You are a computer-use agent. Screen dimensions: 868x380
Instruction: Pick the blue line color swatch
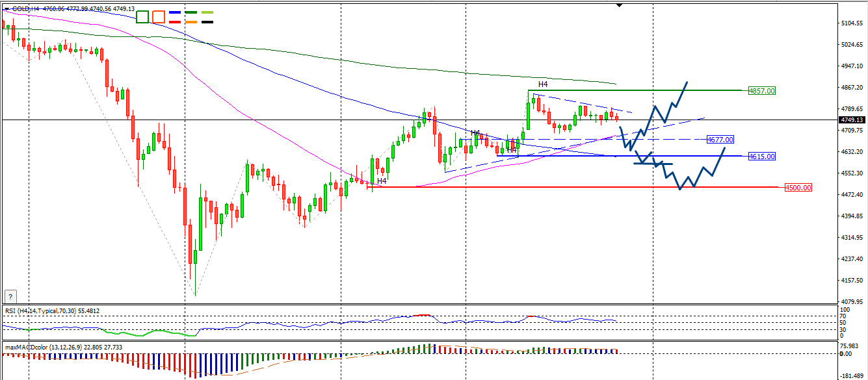tap(174, 12)
